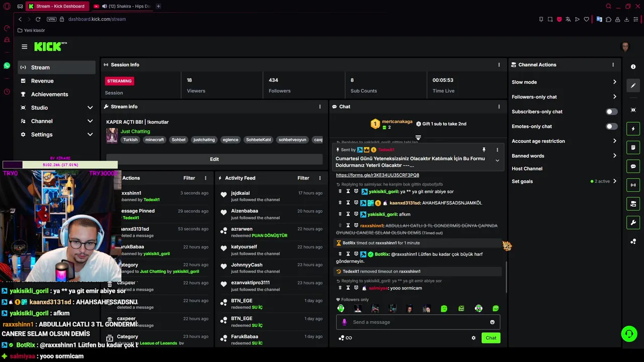The width and height of the screenshot is (644, 362).
Task: Open channel points icon below message box
Action: pos(342,338)
